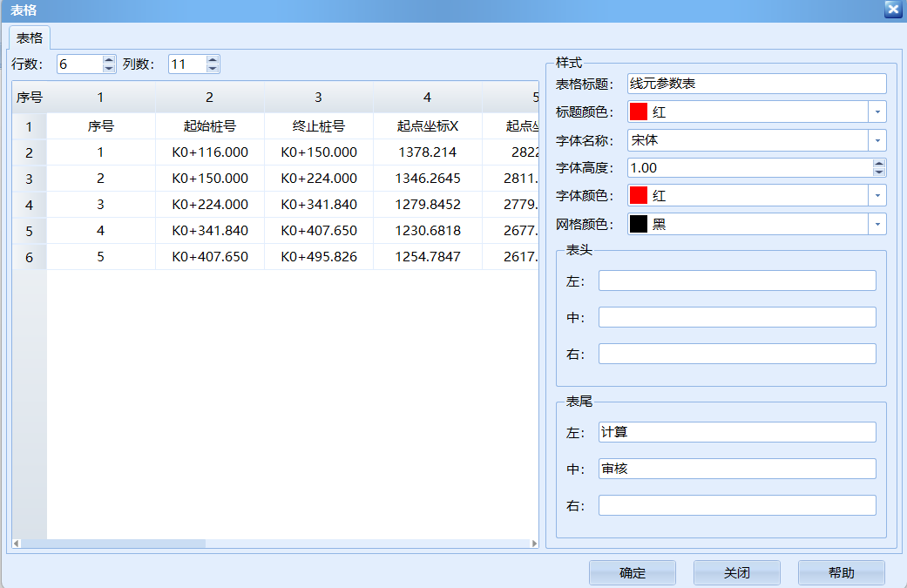This screenshot has width=907, height=588.
Task: Increment the 行数 row count spinner
Action: [107, 59]
